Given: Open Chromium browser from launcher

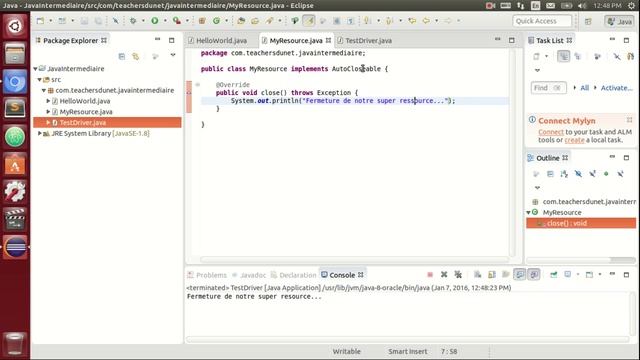Looking at the screenshot, I should coord(15,82).
